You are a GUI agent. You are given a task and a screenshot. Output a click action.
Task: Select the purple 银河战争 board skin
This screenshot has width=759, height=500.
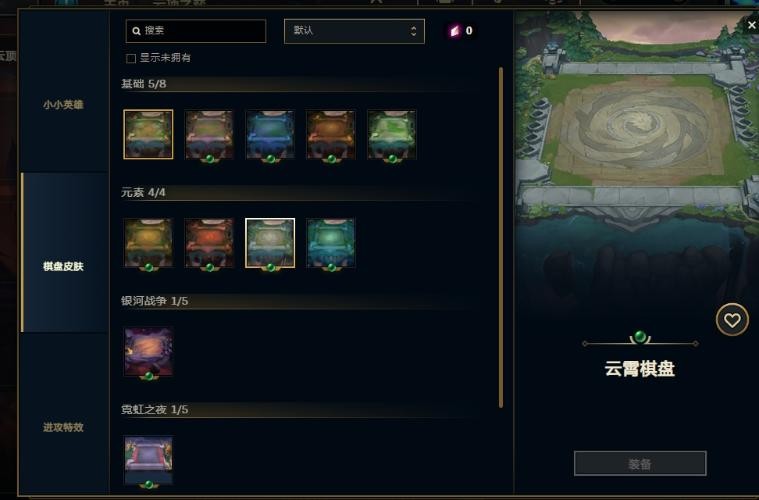pyautogui.click(x=148, y=352)
